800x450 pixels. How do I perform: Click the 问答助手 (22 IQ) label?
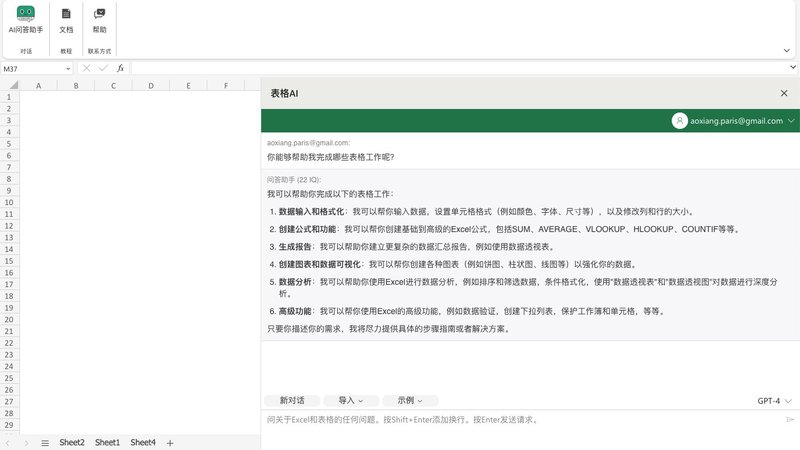click(294, 180)
